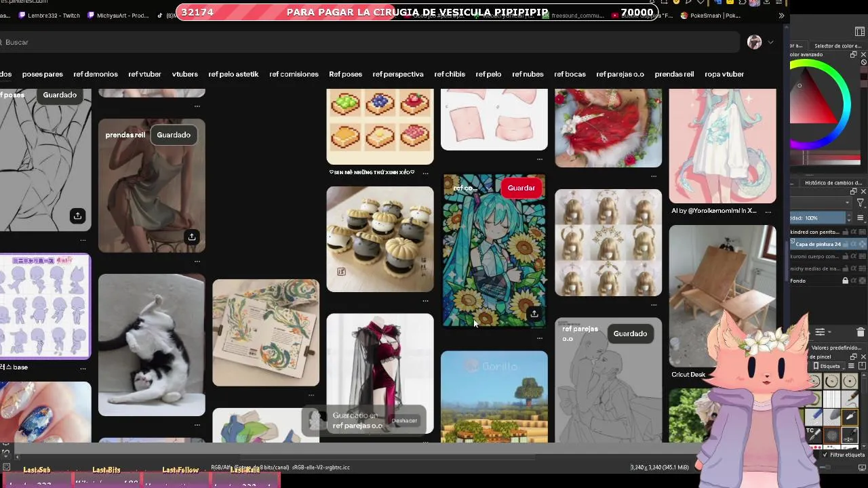
Task: Expand accounts chevron next to avatar
Action: coord(770,42)
